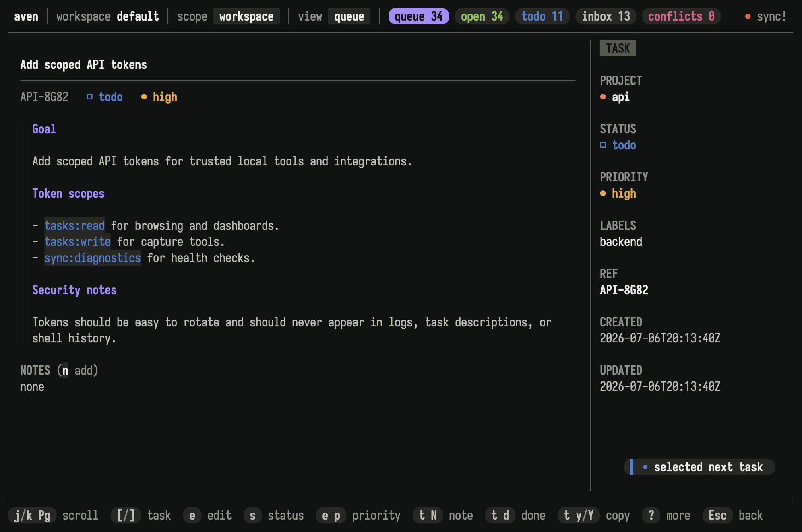Click the security paragraph about rotating tokens
802x532 pixels.
point(292,330)
